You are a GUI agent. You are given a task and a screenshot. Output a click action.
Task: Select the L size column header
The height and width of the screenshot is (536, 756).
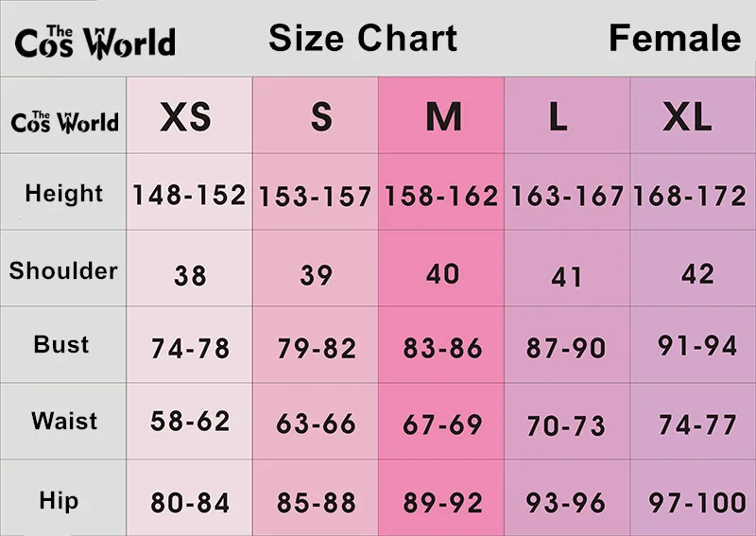[558, 117]
